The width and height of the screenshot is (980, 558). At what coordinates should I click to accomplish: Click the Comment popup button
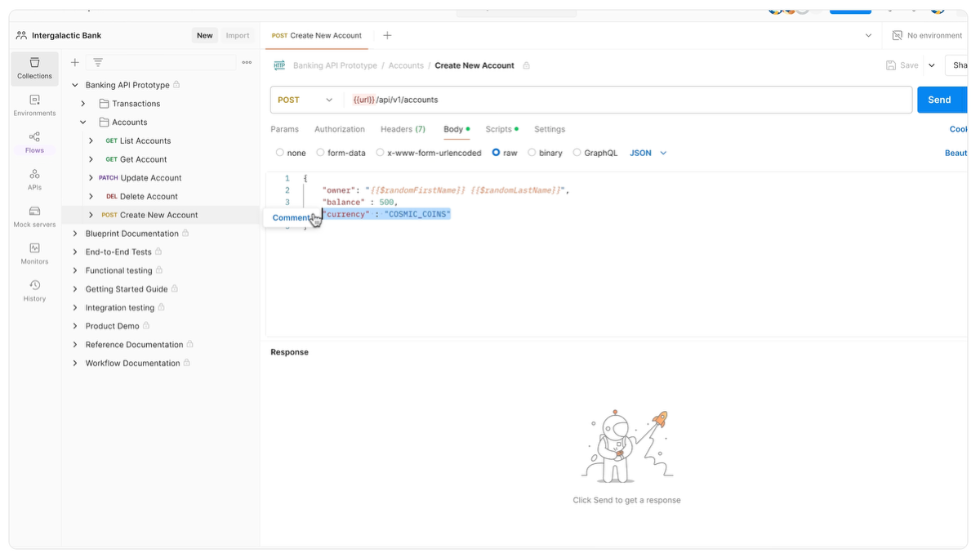click(x=291, y=217)
